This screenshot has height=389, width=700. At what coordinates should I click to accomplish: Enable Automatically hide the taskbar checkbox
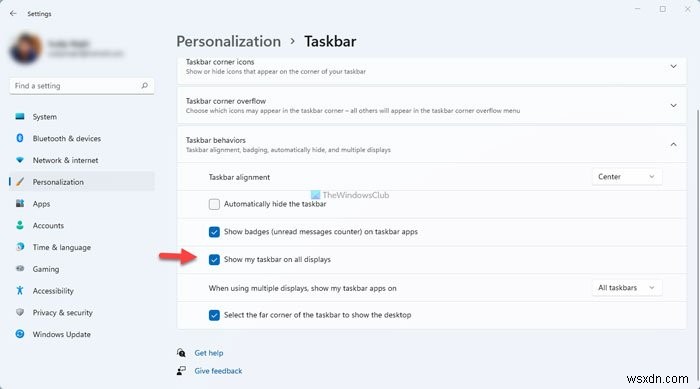point(214,204)
